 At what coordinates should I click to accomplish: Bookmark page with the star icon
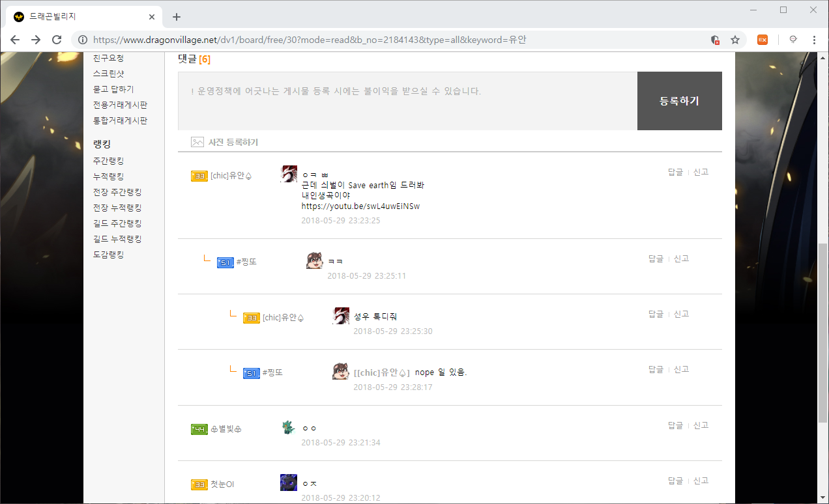[x=735, y=40]
